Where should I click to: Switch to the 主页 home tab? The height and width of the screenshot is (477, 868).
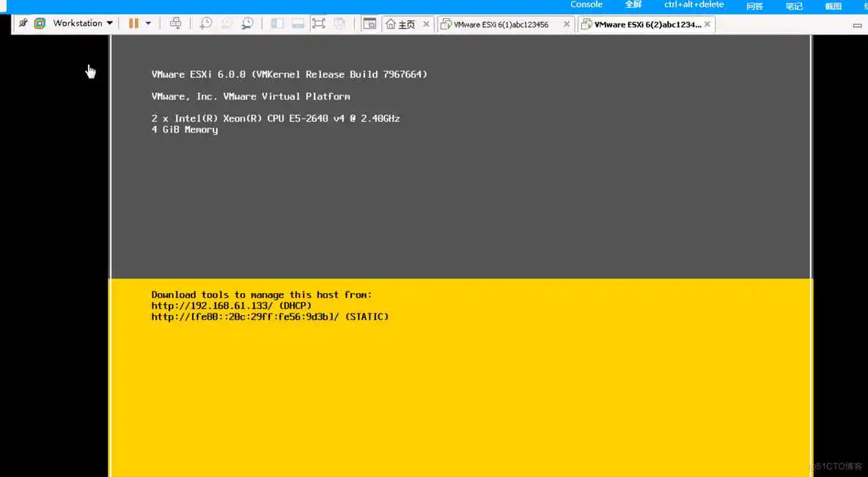[401, 24]
